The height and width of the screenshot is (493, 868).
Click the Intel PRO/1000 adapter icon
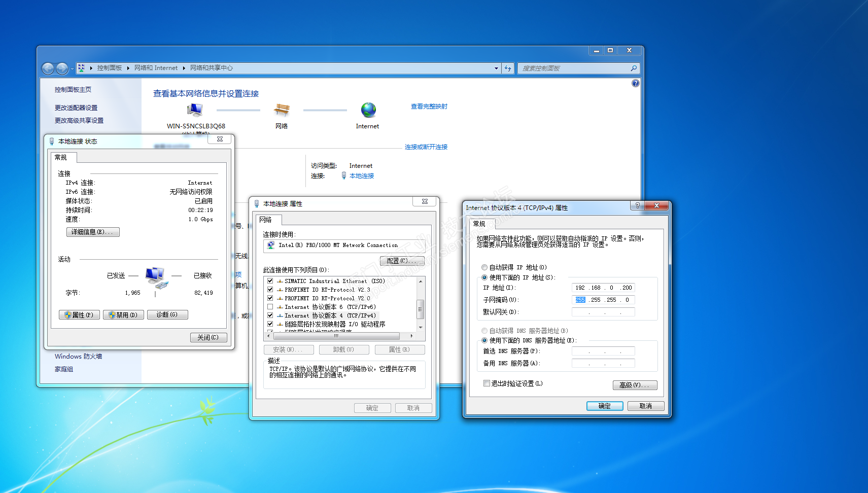pyautogui.click(x=271, y=245)
